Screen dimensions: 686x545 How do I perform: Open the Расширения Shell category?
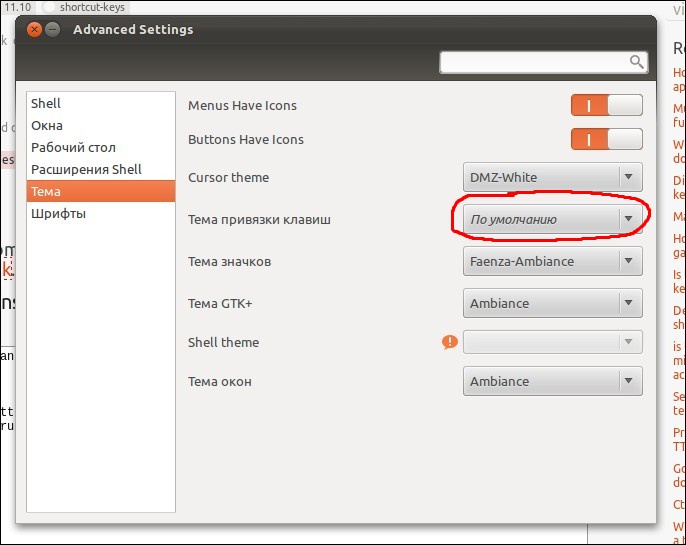pyautogui.click(x=86, y=169)
